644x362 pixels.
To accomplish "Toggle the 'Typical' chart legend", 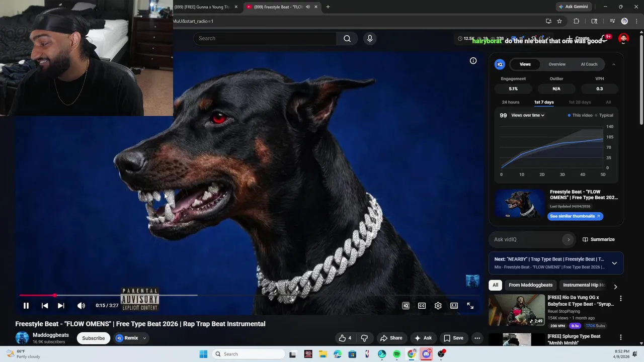I will tap(604, 115).
